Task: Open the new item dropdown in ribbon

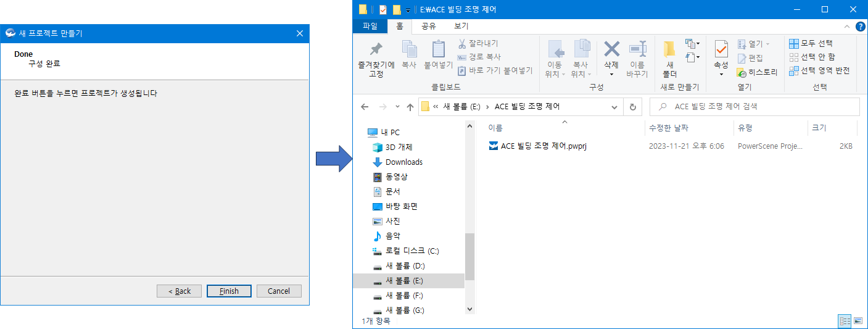Action: (692, 43)
